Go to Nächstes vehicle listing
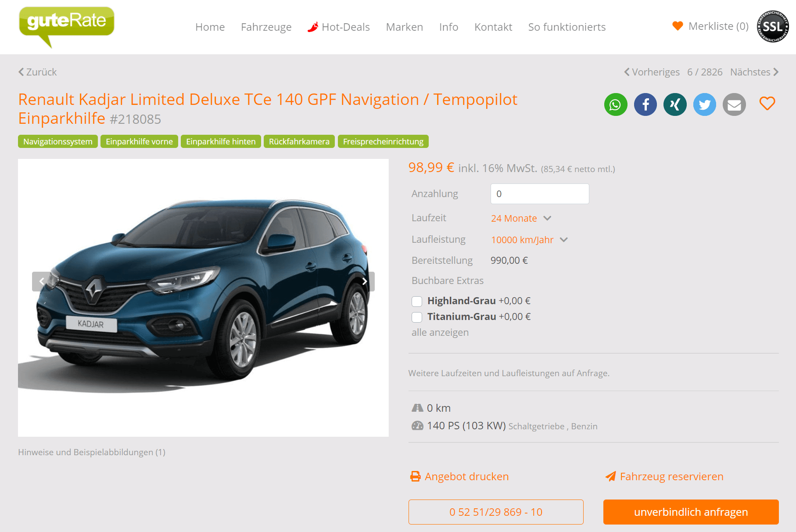This screenshot has height=532, width=796. (x=754, y=72)
